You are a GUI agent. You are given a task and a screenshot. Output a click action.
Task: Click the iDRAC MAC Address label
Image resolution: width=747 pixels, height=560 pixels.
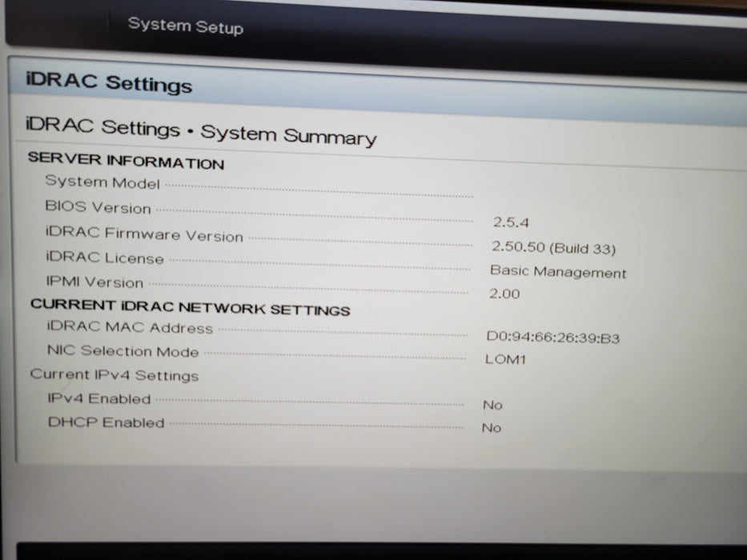pyautogui.click(x=130, y=327)
